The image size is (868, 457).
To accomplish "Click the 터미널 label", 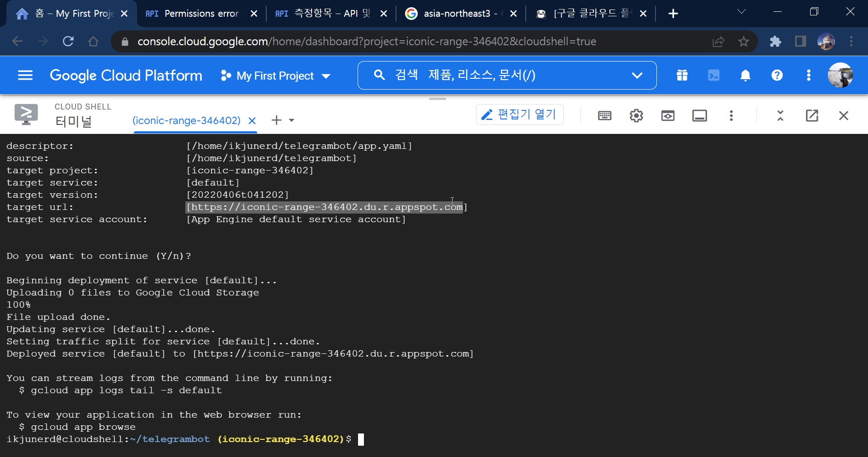I will click(x=74, y=121).
